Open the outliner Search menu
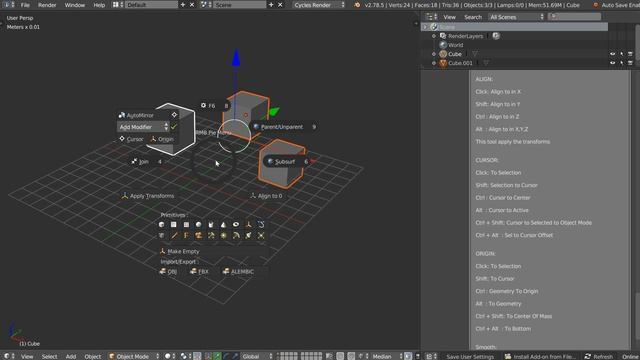 [473, 17]
